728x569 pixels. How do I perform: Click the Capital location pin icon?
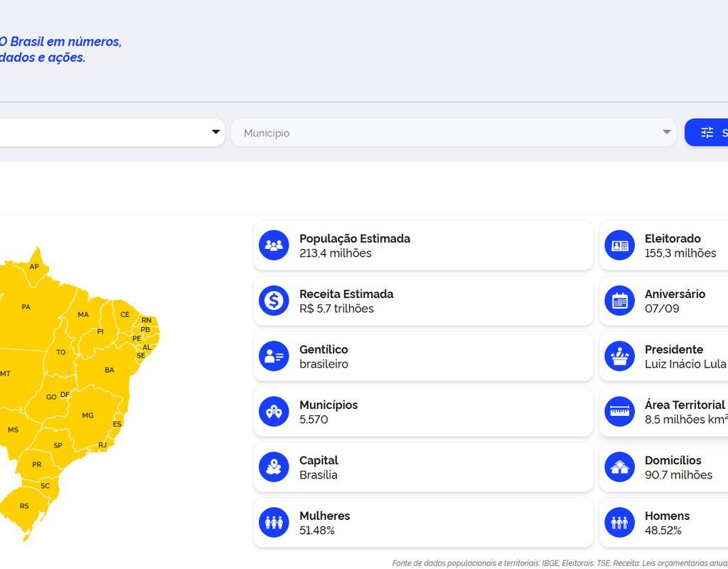[274, 467]
